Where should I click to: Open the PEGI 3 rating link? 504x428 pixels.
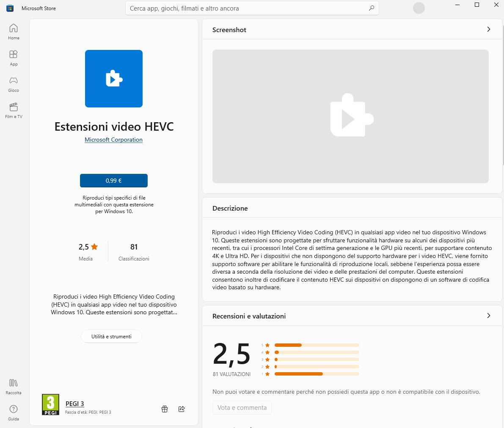[x=74, y=403]
